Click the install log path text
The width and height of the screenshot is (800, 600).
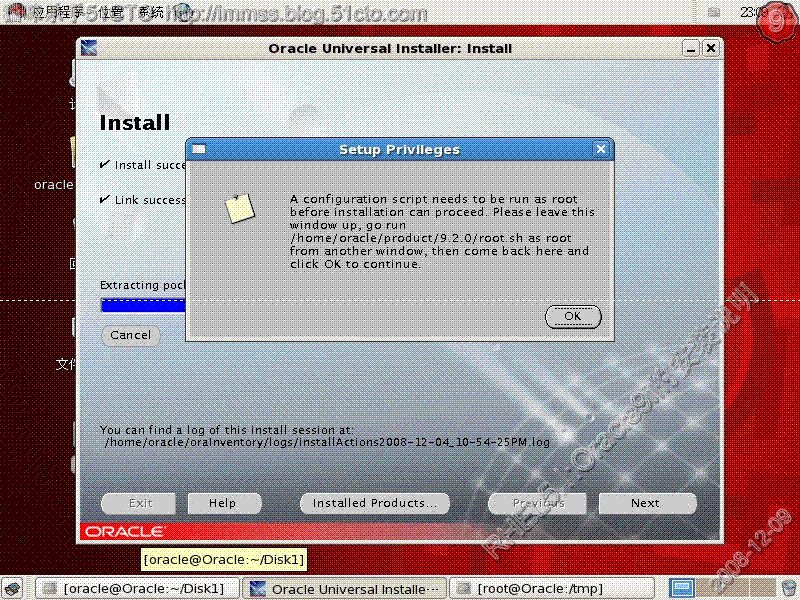(x=327, y=442)
